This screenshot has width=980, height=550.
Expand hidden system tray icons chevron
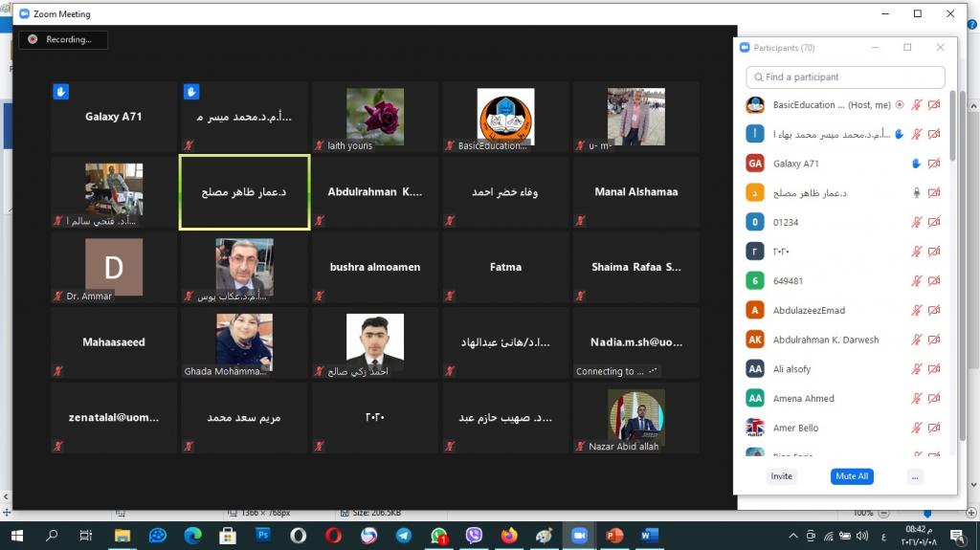[x=793, y=536]
